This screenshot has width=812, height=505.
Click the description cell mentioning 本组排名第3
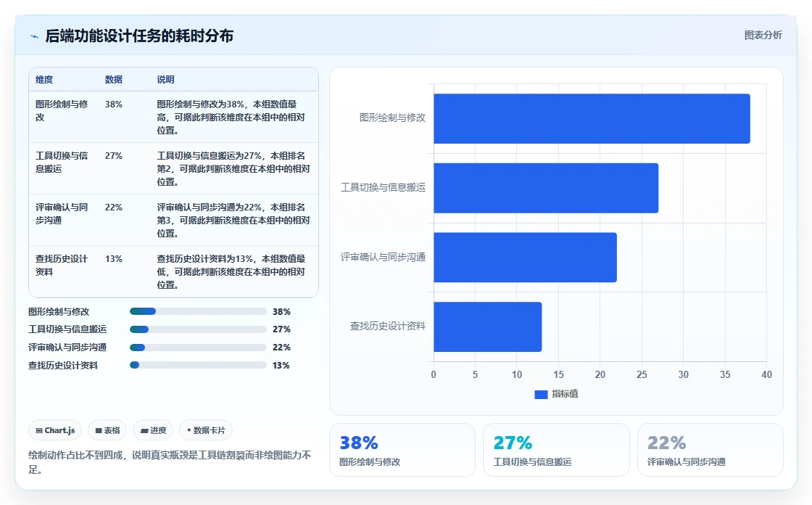233,221
